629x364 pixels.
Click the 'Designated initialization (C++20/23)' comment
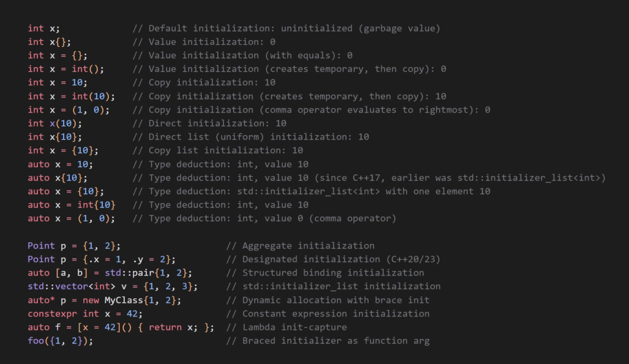[341, 259]
